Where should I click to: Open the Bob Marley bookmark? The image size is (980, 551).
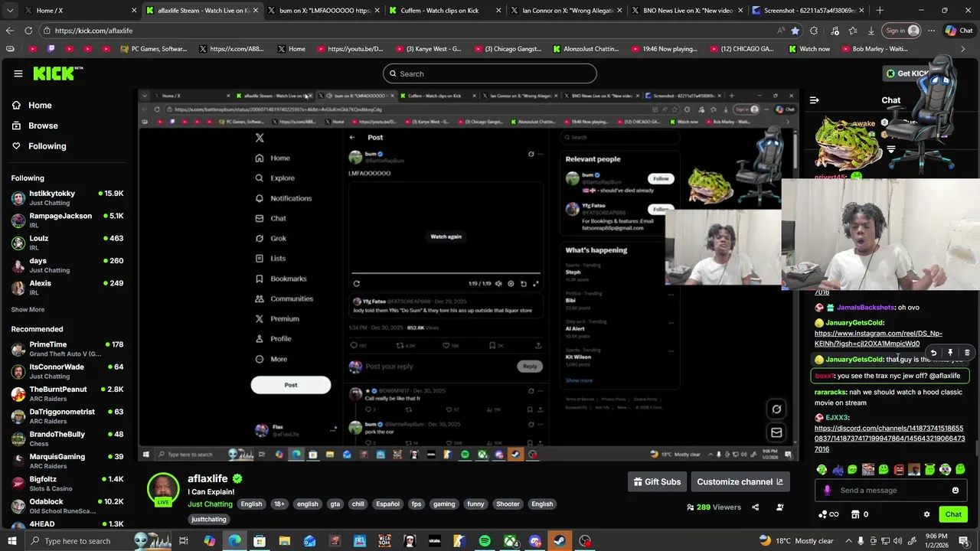874,49
